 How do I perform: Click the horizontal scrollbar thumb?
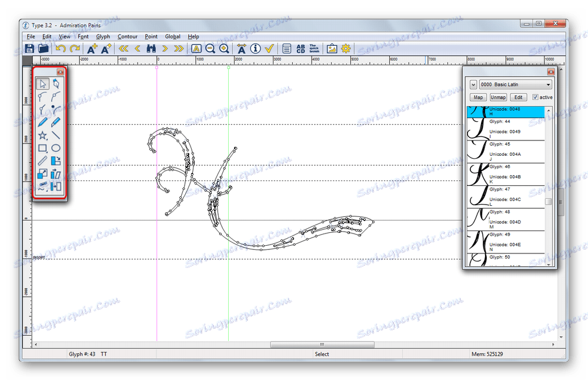[322, 345]
